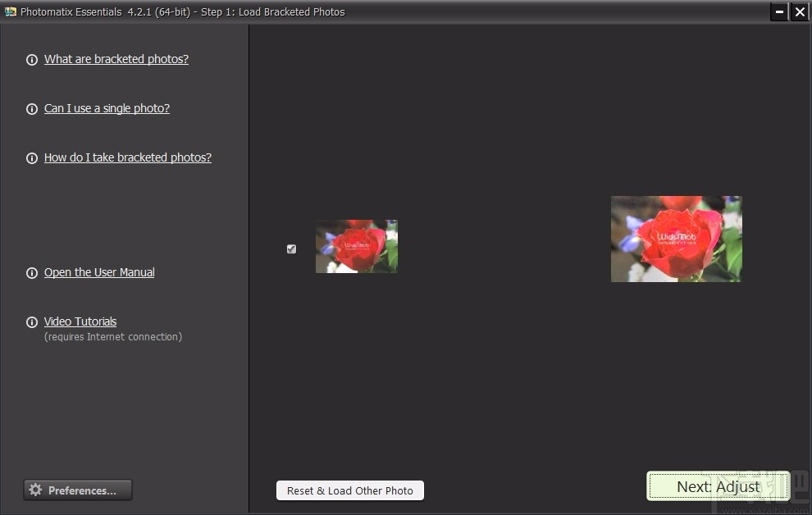Close the Photomatix Essentials window
The height and width of the screenshot is (515, 812).
(x=800, y=11)
